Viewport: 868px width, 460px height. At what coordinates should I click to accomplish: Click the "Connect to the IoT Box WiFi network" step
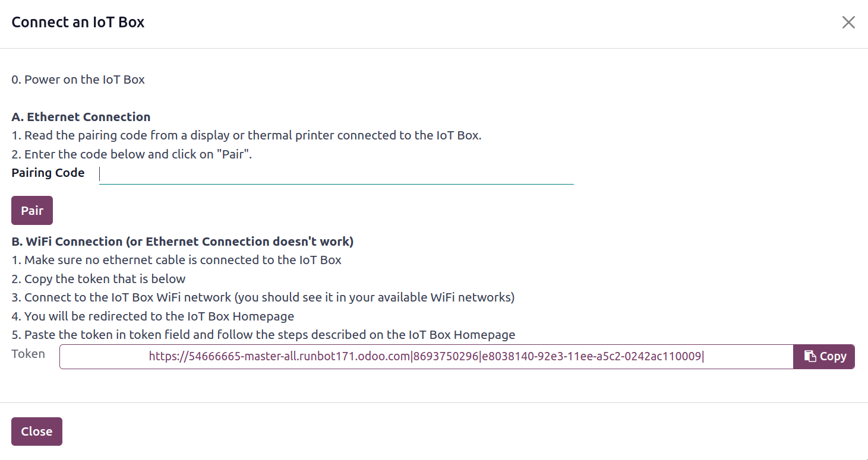(x=263, y=297)
